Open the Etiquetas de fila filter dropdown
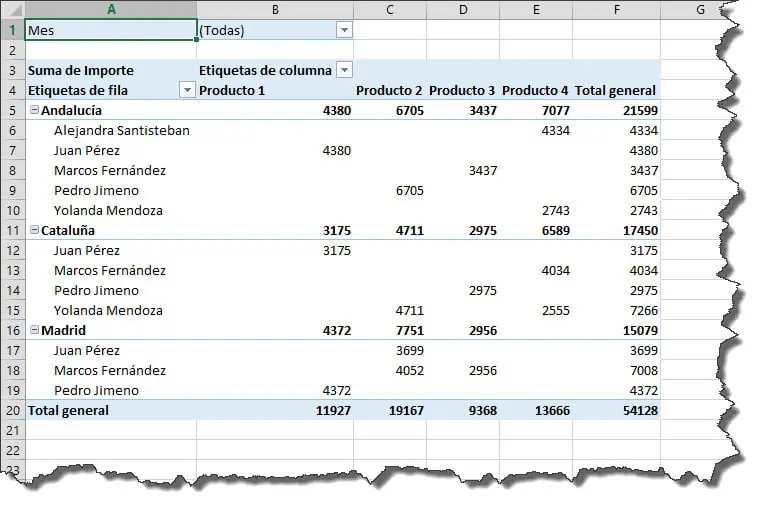The height and width of the screenshot is (510, 762). click(x=186, y=90)
